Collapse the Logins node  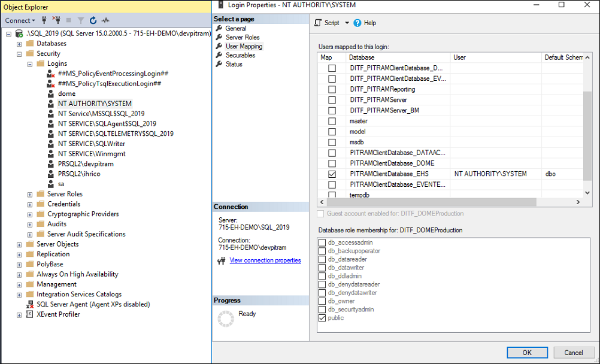pyautogui.click(x=30, y=64)
